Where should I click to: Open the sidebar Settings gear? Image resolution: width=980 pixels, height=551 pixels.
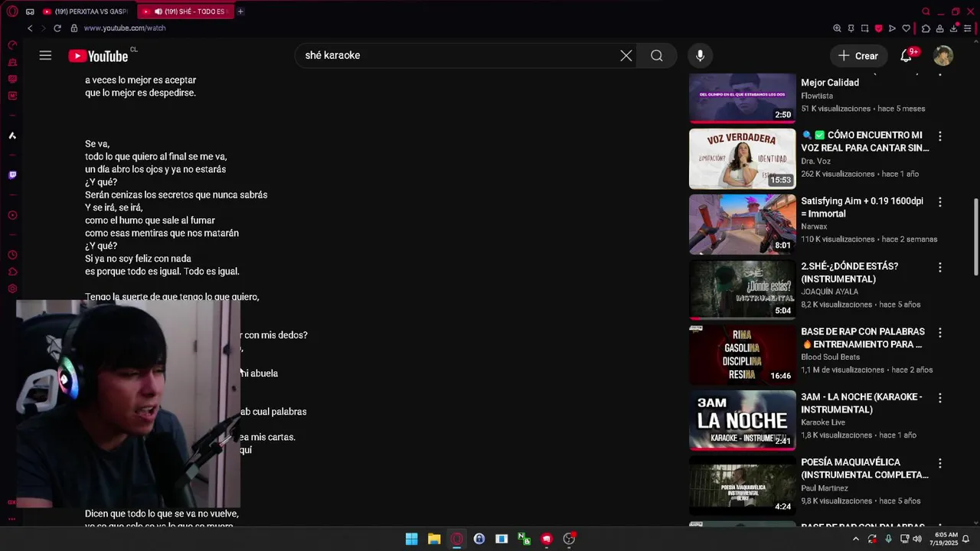coord(12,289)
